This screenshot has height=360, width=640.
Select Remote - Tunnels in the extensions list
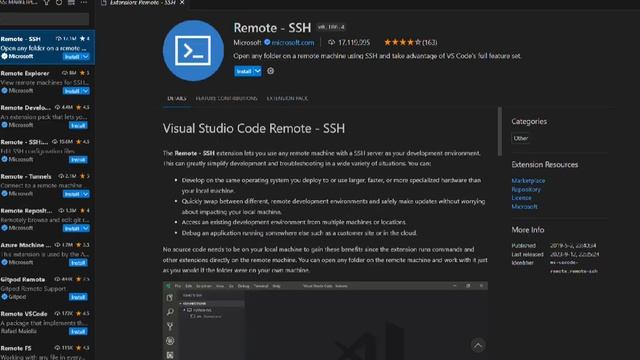click(x=47, y=184)
